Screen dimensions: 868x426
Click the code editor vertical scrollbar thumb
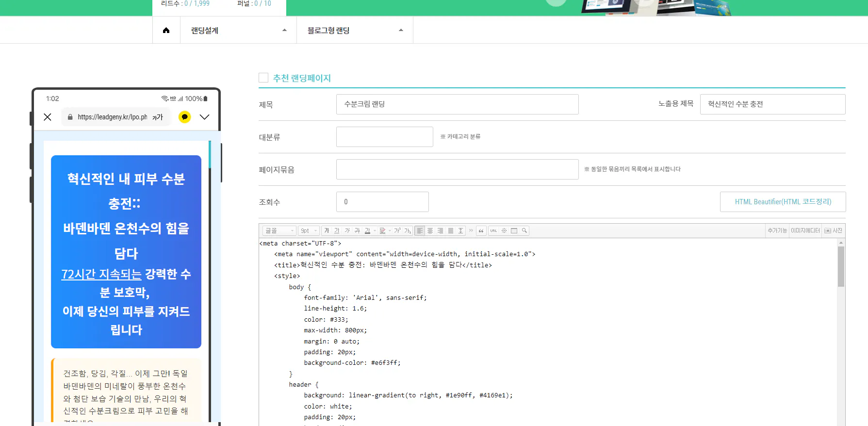[x=841, y=266]
